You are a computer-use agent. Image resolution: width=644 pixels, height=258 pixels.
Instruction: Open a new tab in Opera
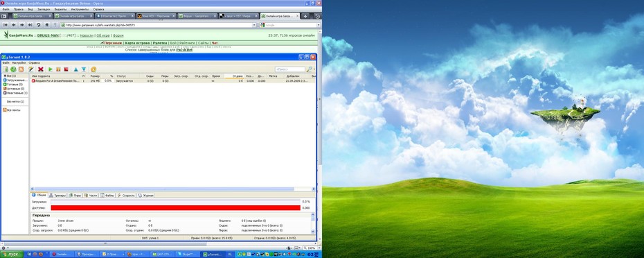[x=305, y=16]
